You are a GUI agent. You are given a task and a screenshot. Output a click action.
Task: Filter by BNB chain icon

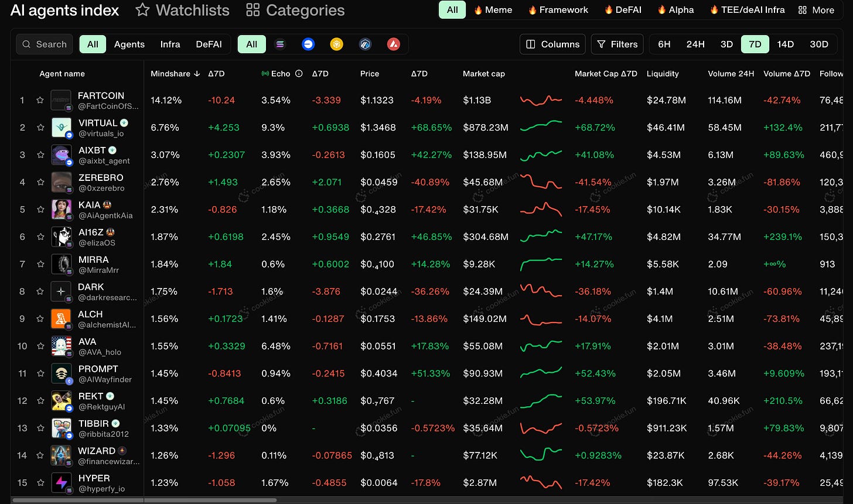[x=336, y=44]
